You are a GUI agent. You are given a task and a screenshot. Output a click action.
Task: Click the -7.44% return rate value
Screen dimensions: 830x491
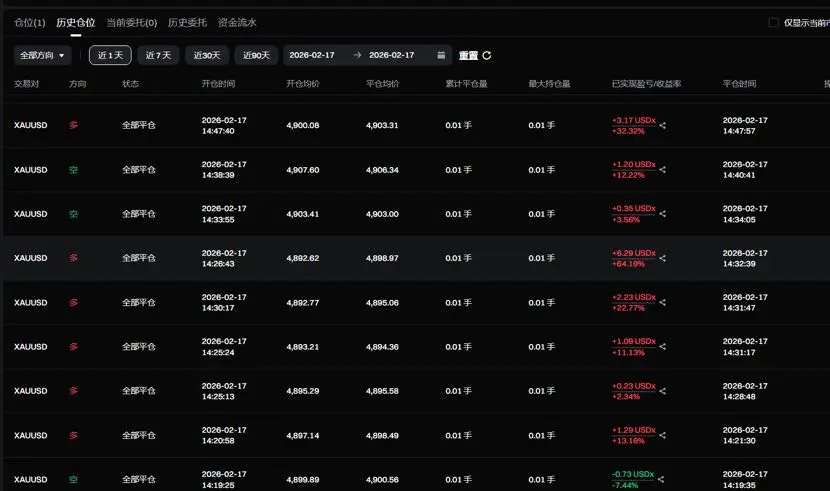point(625,485)
